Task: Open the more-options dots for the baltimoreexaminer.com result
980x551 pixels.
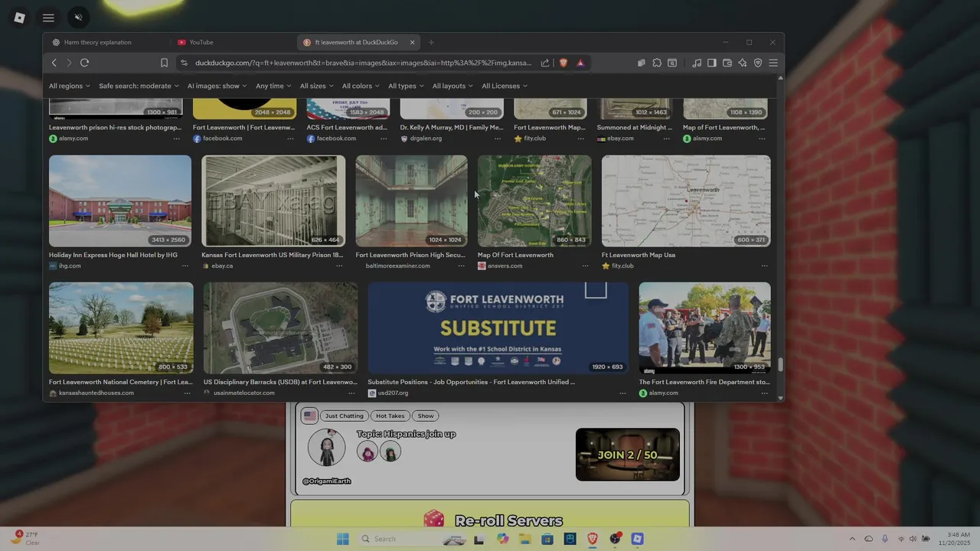Action: (x=461, y=266)
